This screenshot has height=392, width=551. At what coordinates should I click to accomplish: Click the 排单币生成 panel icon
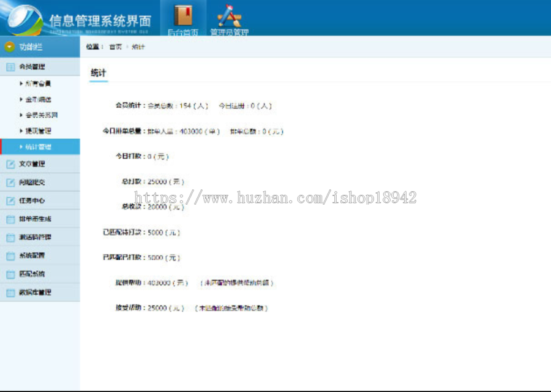(x=11, y=219)
